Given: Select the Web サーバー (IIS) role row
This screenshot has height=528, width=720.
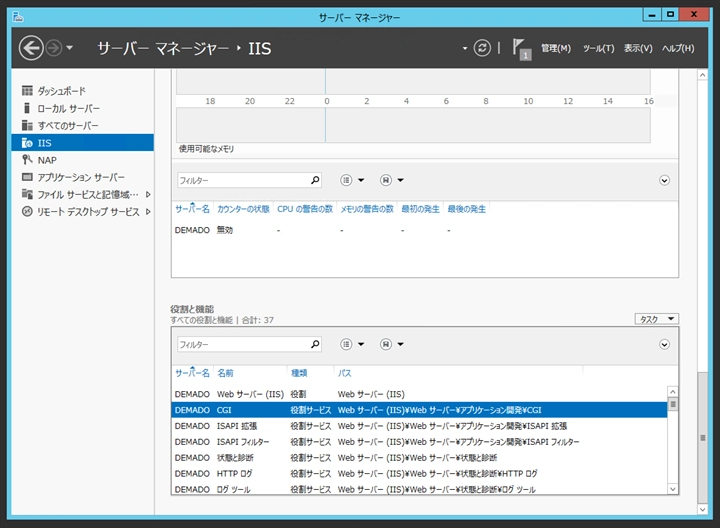Looking at the screenshot, I should click(419, 394).
